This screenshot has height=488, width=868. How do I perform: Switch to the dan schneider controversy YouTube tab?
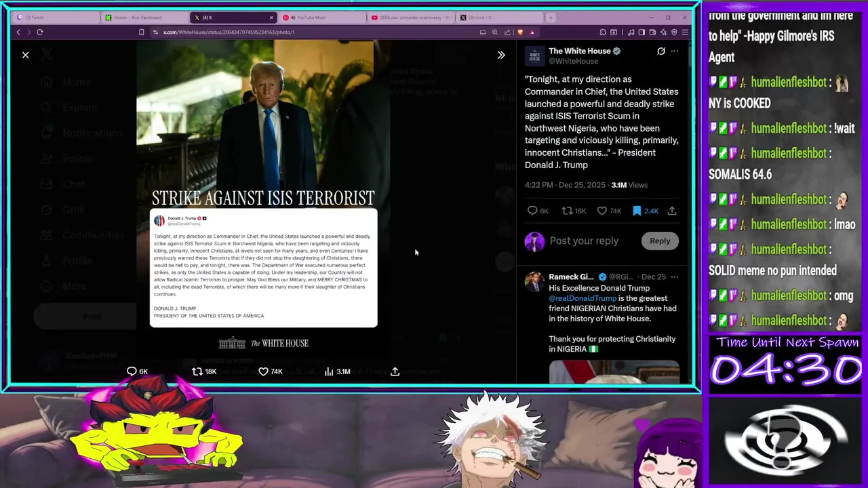click(410, 18)
